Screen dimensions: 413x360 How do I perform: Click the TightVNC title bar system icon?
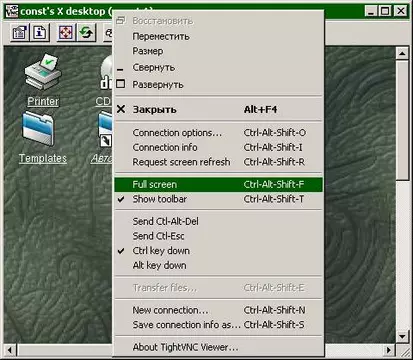12,11
